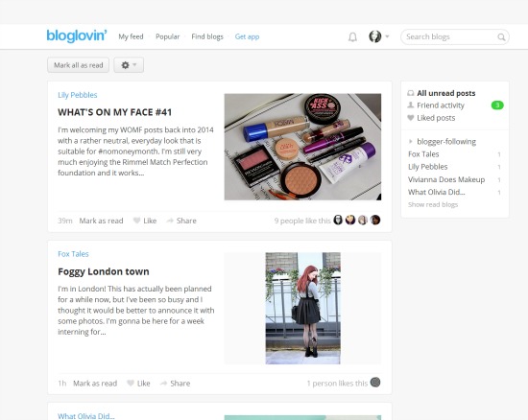Expand the profile menu arrow

click(x=387, y=36)
